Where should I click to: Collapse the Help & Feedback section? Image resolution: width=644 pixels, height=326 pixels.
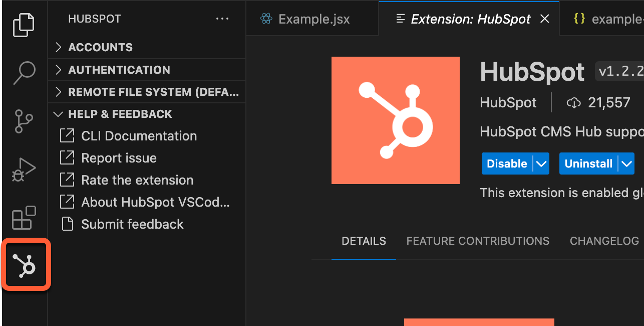pyautogui.click(x=147, y=114)
